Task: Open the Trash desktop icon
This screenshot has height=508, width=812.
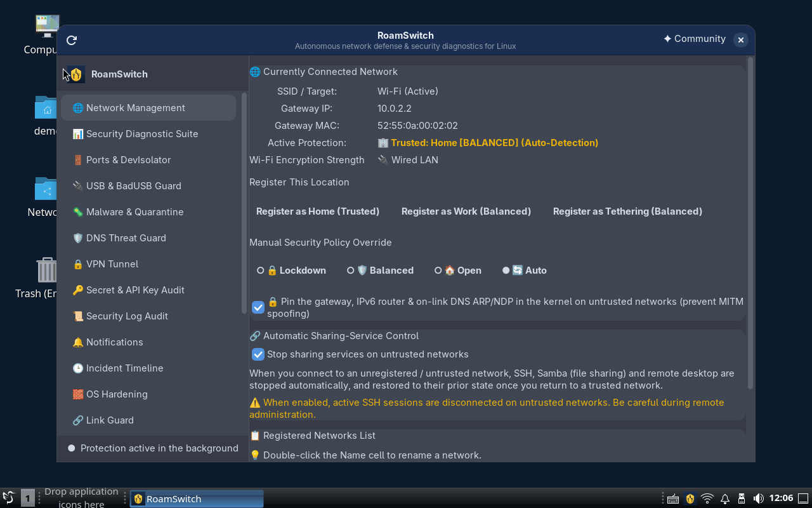Action: (x=46, y=278)
